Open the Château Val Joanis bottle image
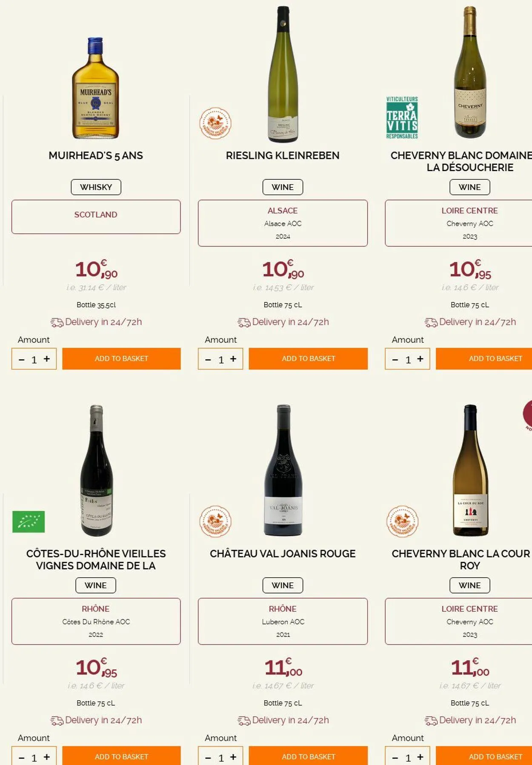The image size is (532, 765). (x=283, y=470)
